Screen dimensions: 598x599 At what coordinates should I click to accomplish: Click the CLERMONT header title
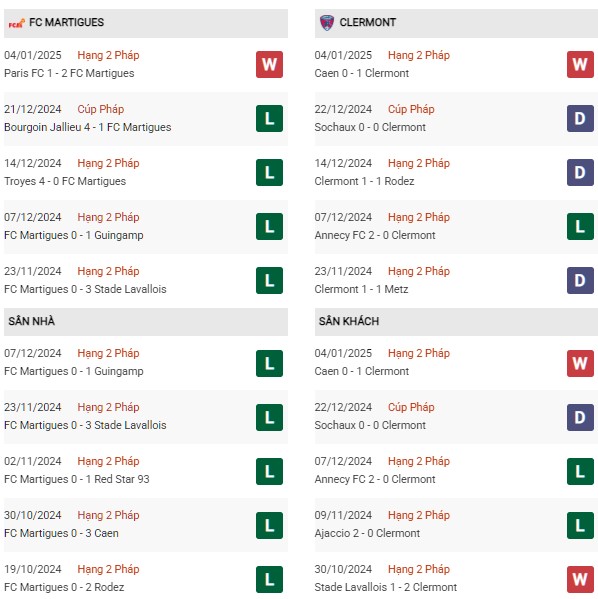368,23
